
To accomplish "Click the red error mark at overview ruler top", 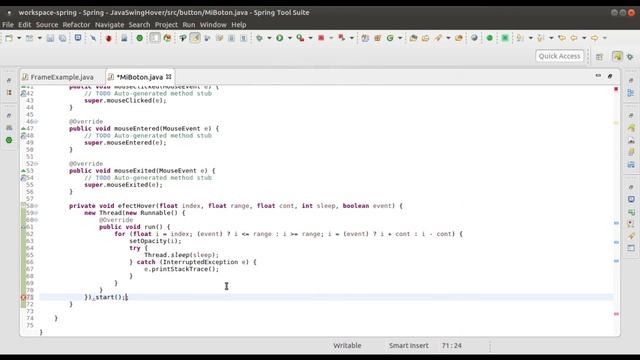I will point(616,89).
